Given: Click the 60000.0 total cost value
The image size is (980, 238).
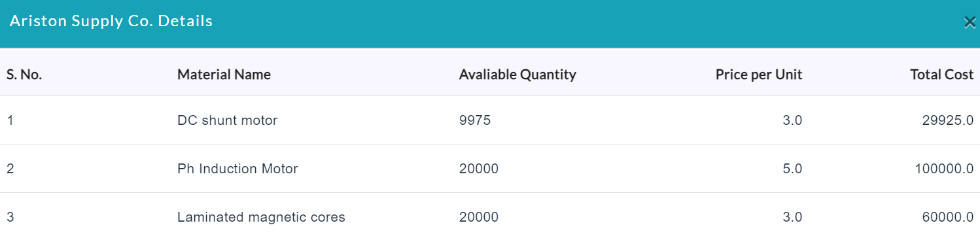Looking at the screenshot, I should 948,217.
